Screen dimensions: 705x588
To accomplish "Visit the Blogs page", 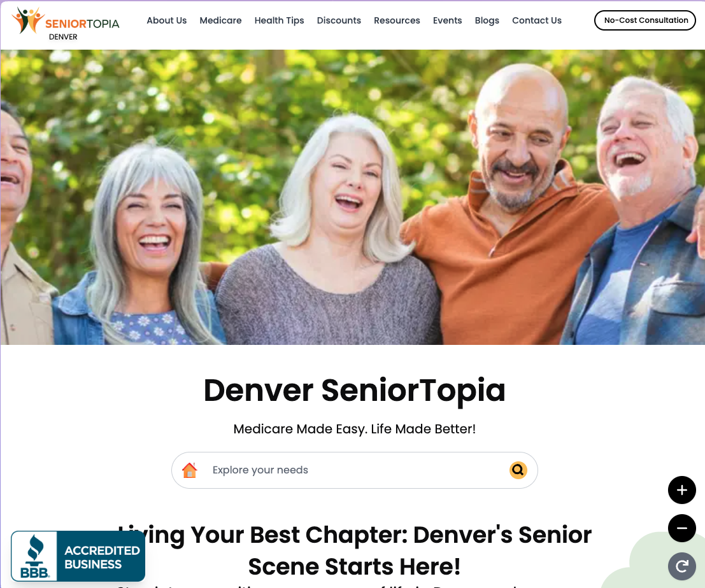I will pos(487,20).
